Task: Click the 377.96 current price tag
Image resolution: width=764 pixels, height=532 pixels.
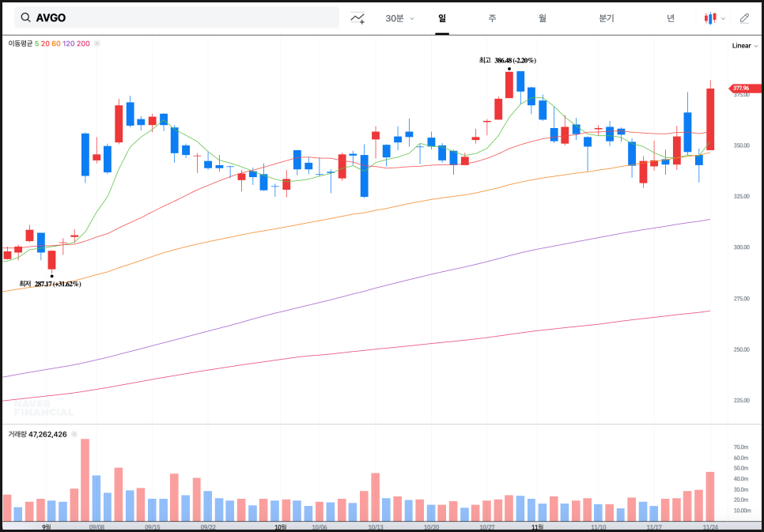Action: 740,88
